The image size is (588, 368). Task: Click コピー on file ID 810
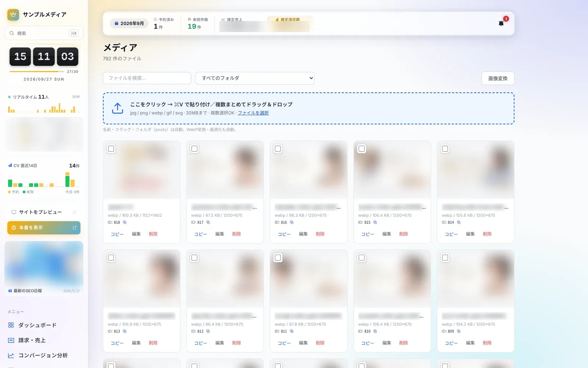(x=368, y=343)
